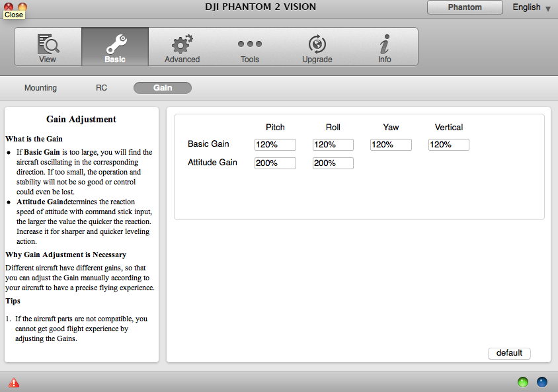Click 'Why Gain Adjustment is Necessary' heading
558x392 pixels.
point(66,255)
